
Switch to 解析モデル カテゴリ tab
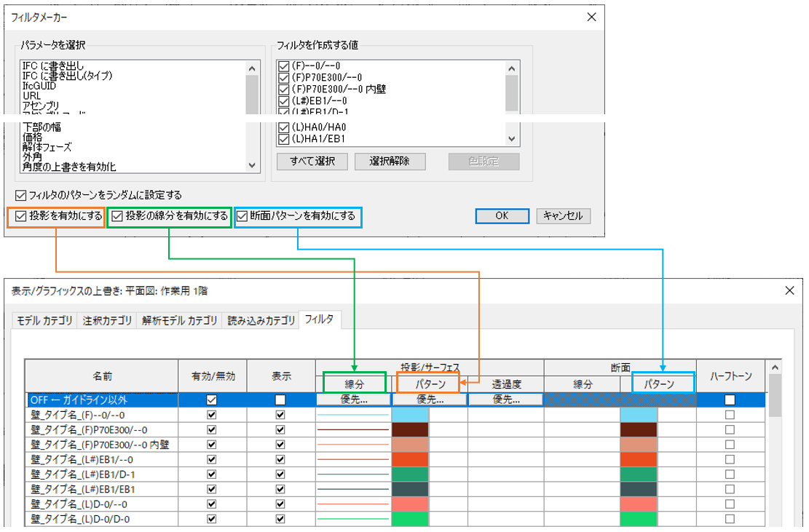click(x=180, y=321)
